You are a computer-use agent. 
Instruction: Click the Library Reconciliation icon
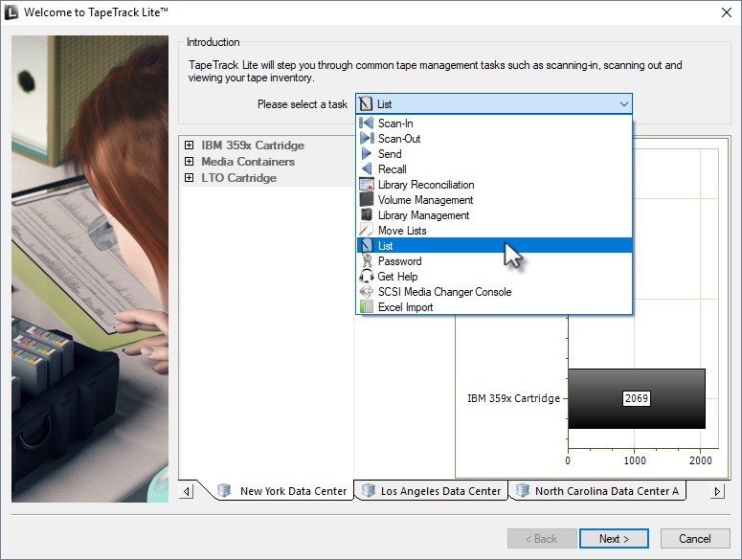(367, 185)
